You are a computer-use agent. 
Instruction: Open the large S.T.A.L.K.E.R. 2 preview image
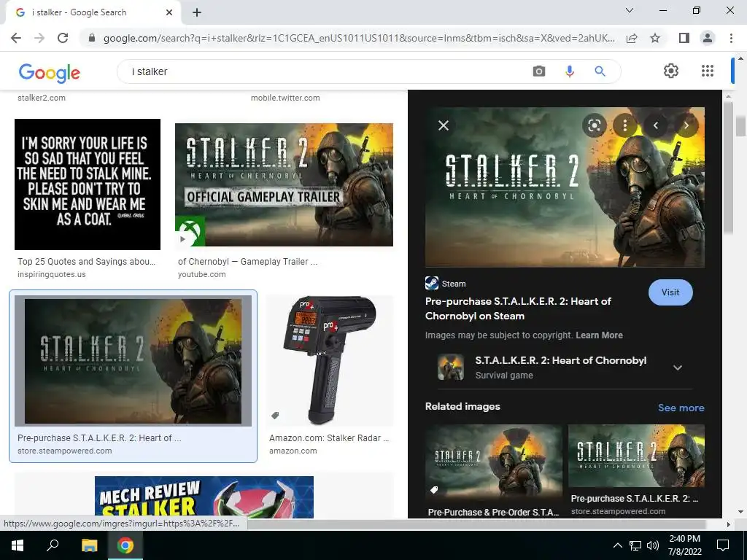tap(565, 187)
